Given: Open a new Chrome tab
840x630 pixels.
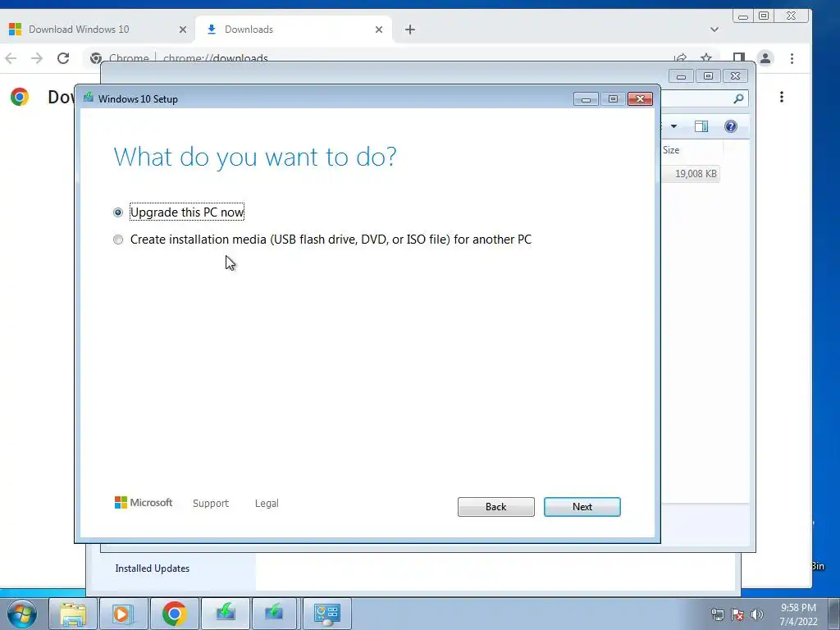Looking at the screenshot, I should coord(410,30).
